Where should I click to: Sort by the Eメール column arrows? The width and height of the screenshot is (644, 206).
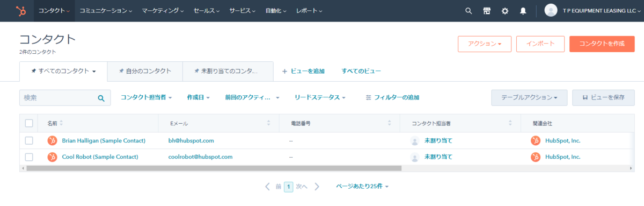(x=268, y=123)
